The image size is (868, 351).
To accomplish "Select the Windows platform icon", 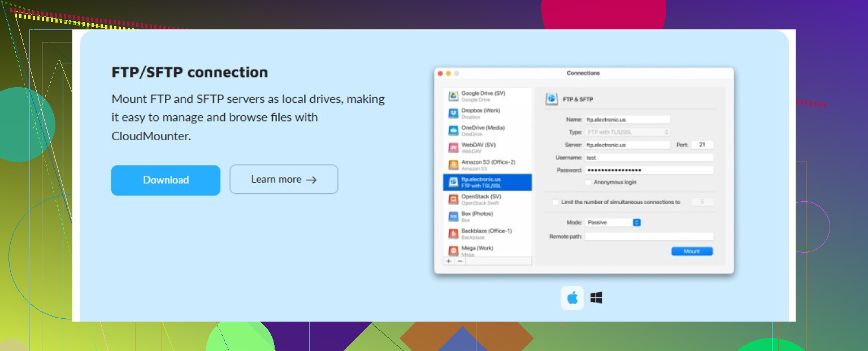I will [x=596, y=298].
